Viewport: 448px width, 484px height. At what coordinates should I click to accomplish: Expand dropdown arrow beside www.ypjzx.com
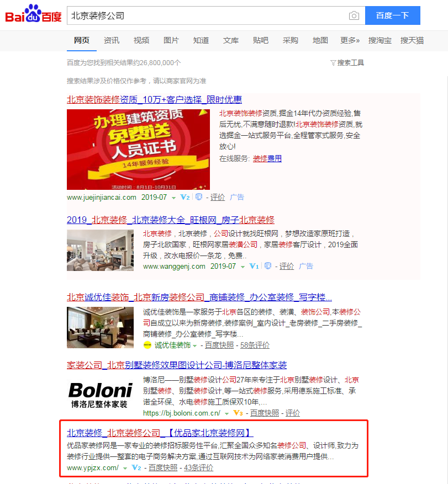point(125,469)
